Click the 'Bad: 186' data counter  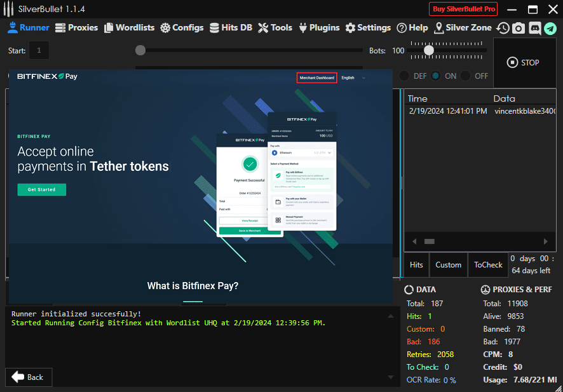pos(423,341)
